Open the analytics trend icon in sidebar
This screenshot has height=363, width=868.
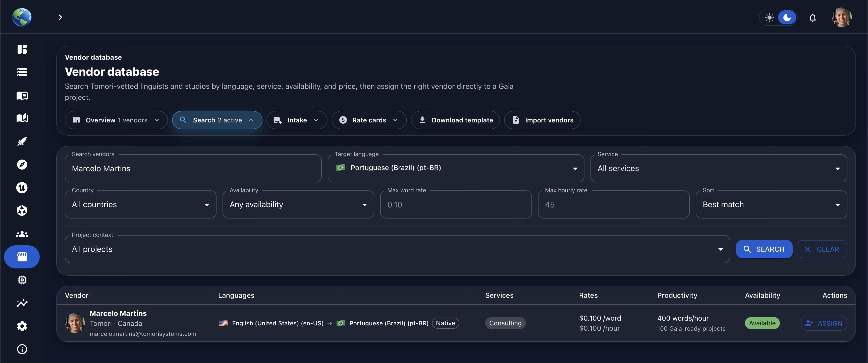click(x=22, y=303)
